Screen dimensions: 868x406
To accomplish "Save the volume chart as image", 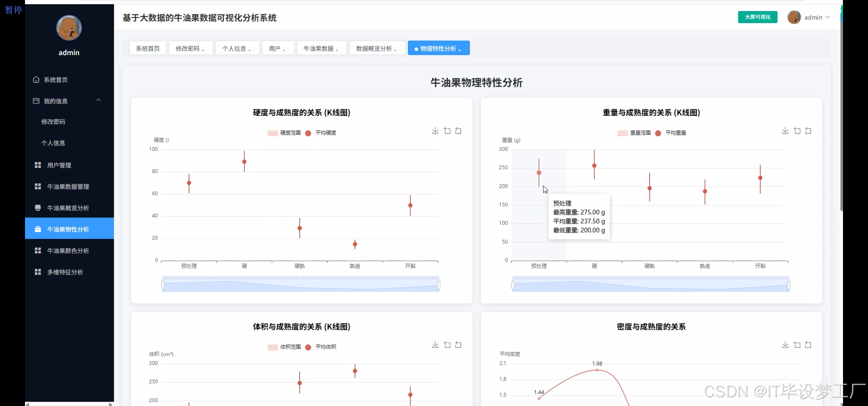I will tap(435, 345).
